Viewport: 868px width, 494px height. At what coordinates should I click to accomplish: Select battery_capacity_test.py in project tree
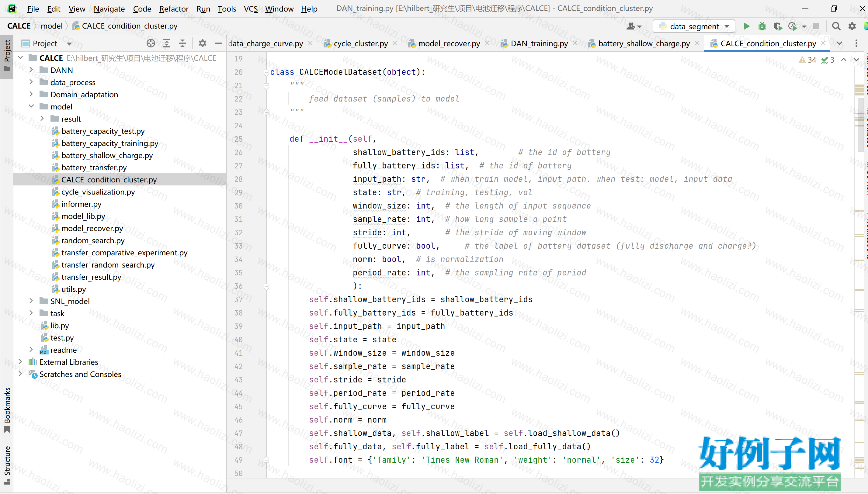tap(103, 131)
